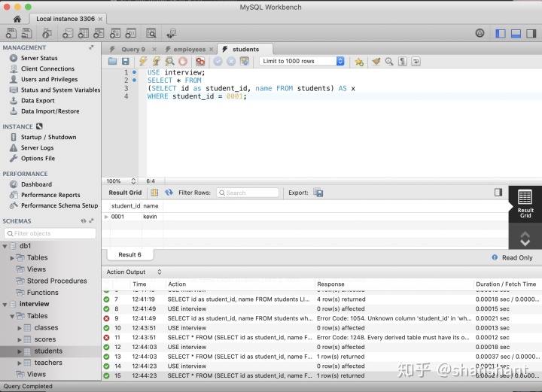Open the preferences gear icon
This screenshot has width=542, height=392.
point(480,33)
